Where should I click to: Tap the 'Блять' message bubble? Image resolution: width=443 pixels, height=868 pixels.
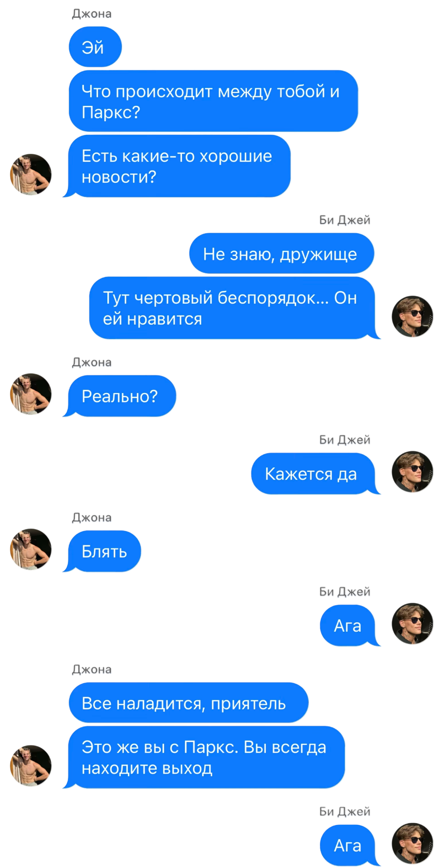coord(102,551)
